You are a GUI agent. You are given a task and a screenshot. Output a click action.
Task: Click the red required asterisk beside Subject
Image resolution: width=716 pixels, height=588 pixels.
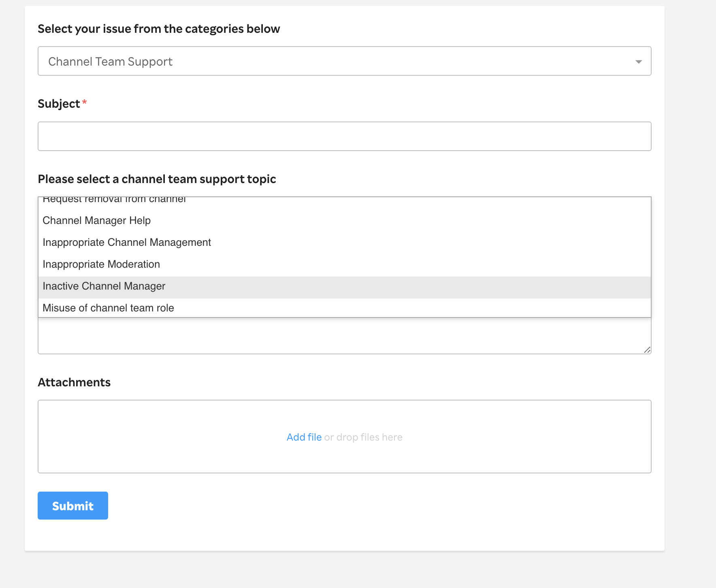click(x=85, y=102)
